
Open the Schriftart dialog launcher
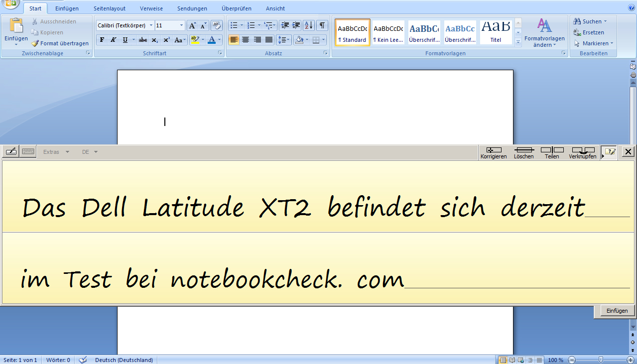pos(220,53)
